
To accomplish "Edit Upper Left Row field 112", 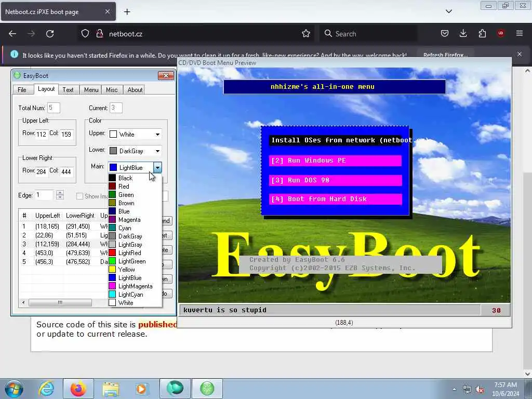I will tap(41, 134).
